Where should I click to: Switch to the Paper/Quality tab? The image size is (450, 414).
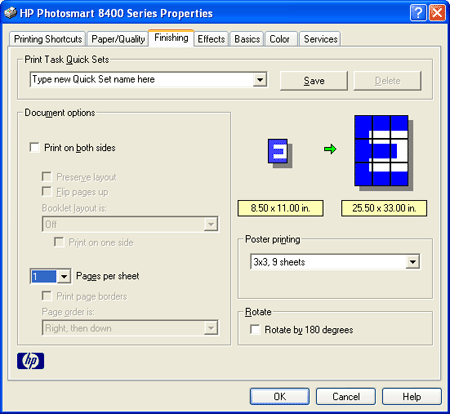tap(118, 39)
